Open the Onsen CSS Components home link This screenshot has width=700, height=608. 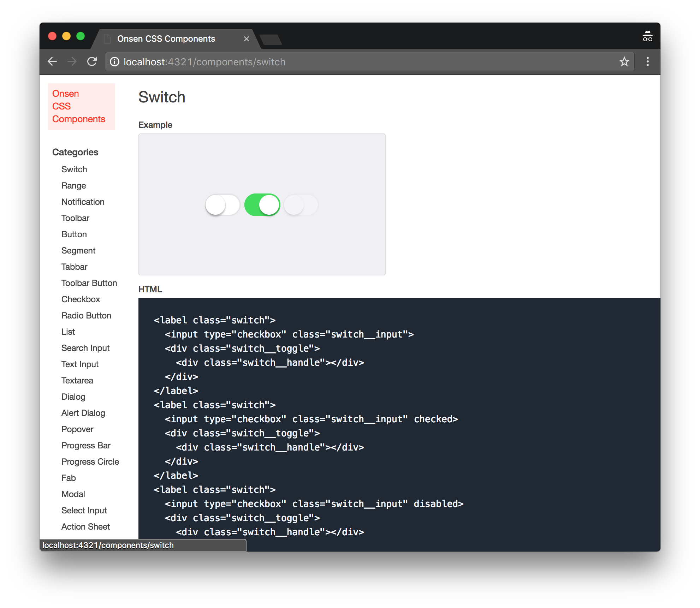coord(79,106)
